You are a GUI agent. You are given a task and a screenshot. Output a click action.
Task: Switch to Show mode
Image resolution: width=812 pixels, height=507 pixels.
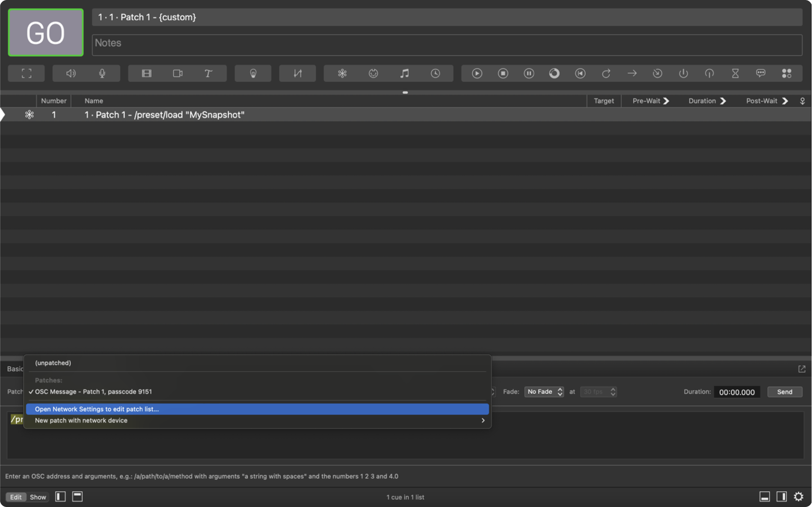point(38,497)
